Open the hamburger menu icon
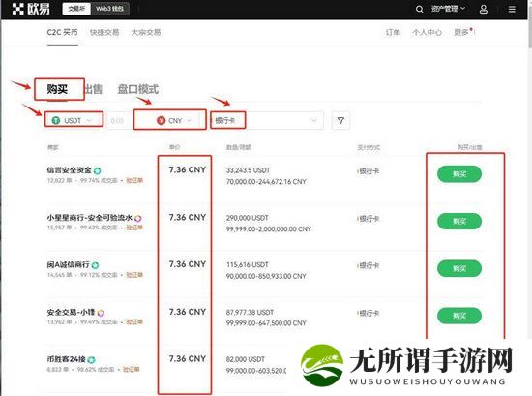Image resolution: width=532 pixels, height=396 pixels. tap(512, 9)
